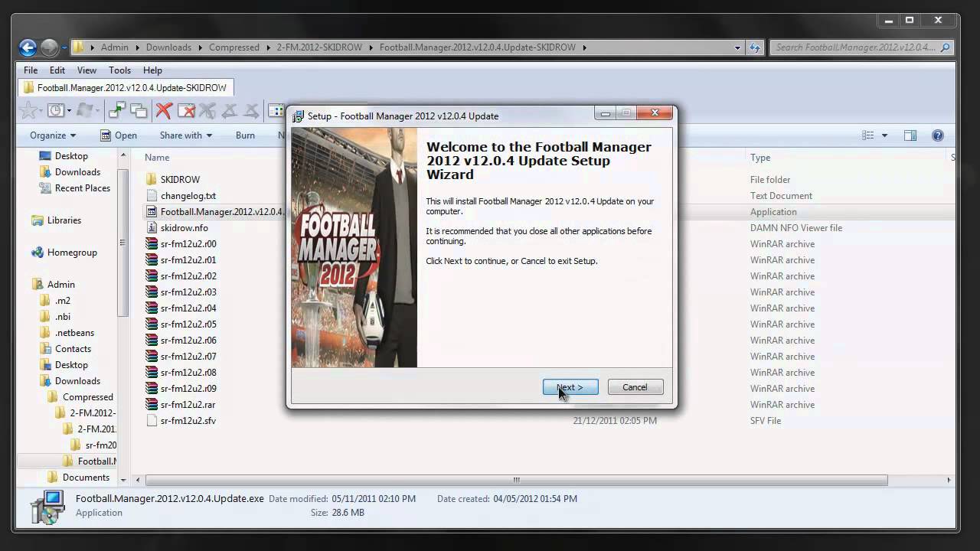The image size is (980, 551).
Task: Click the refresh icon beside the address bar
Action: [x=755, y=47]
